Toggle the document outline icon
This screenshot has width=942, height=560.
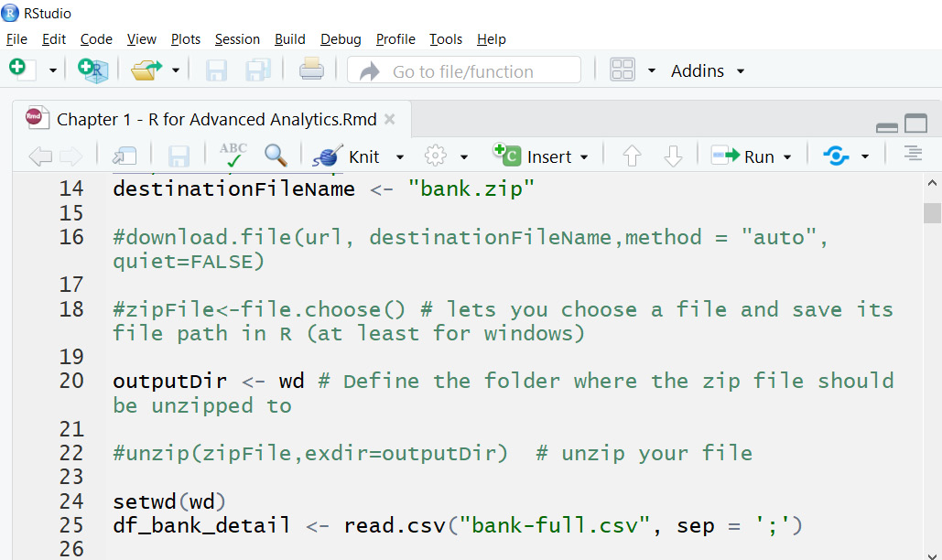coord(912,156)
